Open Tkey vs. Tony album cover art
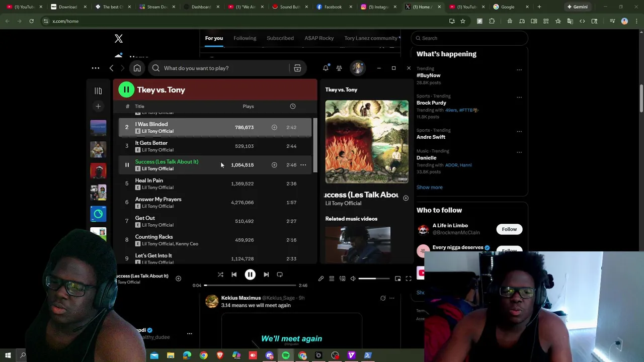The height and width of the screenshot is (362, 644). [367, 142]
